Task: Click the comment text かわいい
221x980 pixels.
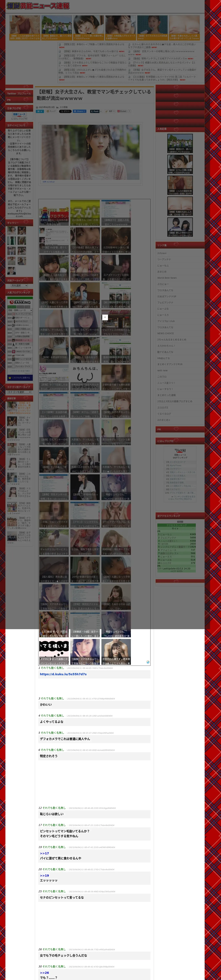Action: [46, 705]
